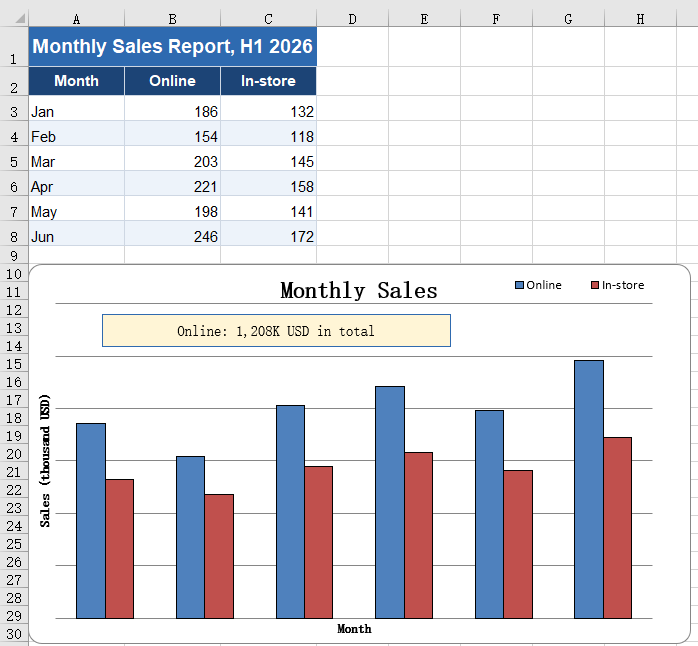
Task: Click the first blue Online bar (Jan)
Action: 91,521
